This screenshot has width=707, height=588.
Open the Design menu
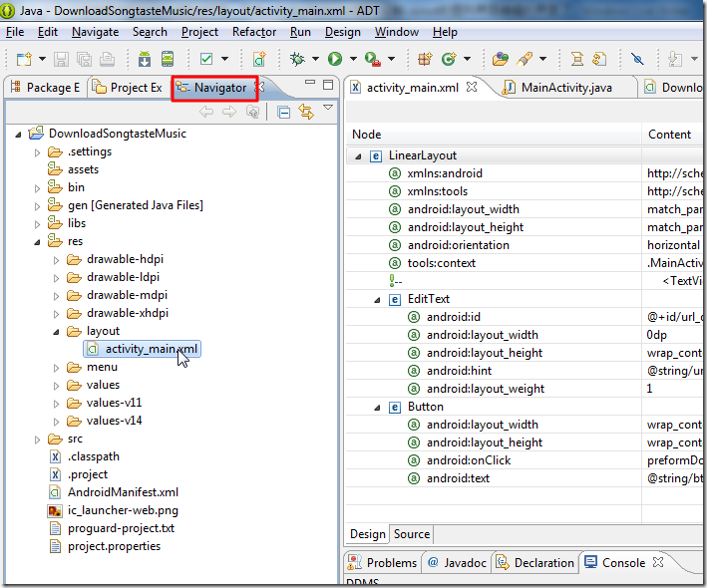[343, 32]
